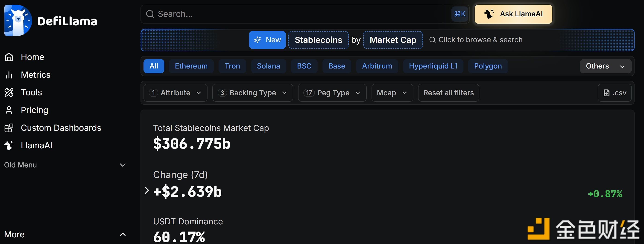644x244 pixels.
Task: Open the Hyperliquid L1 tab
Action: (433, 66)
